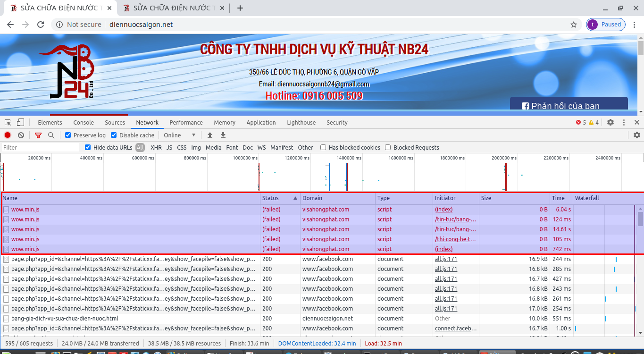Import HAR file via the upload arrow icon
This screenshot has height=354, width=644.
210,135
